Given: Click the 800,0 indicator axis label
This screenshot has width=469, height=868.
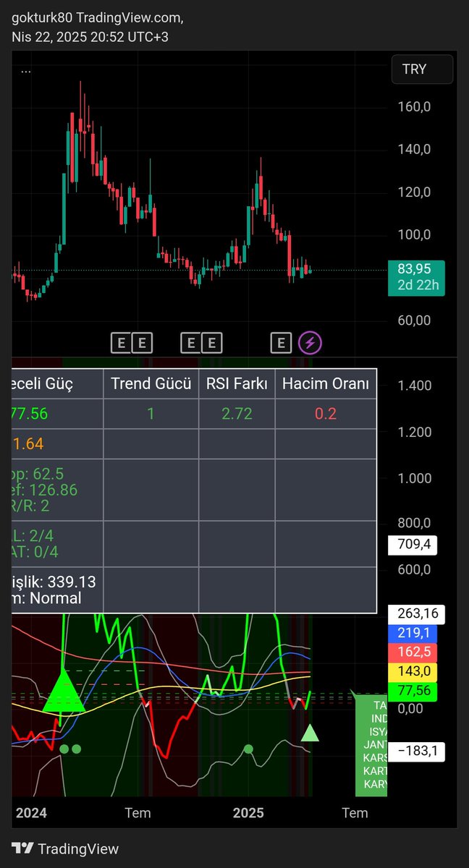Looking at the screenshot, I should coord(413,523).
